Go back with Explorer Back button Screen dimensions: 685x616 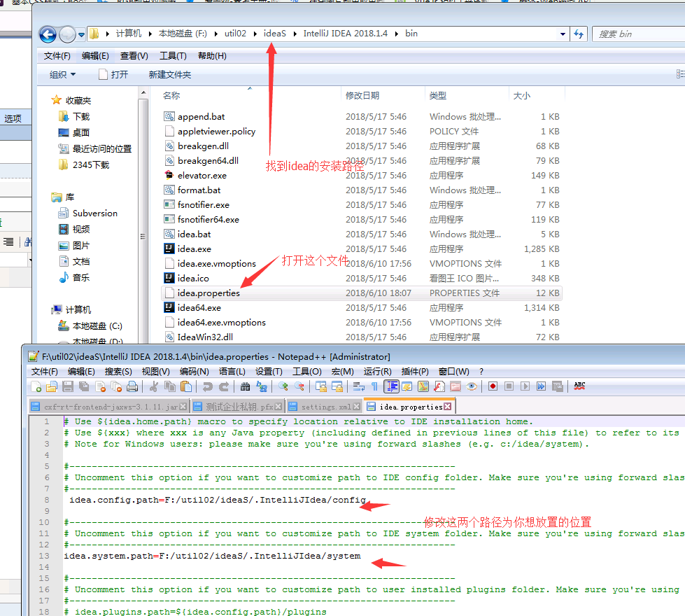pyautogui.click(x=48, y=34)
